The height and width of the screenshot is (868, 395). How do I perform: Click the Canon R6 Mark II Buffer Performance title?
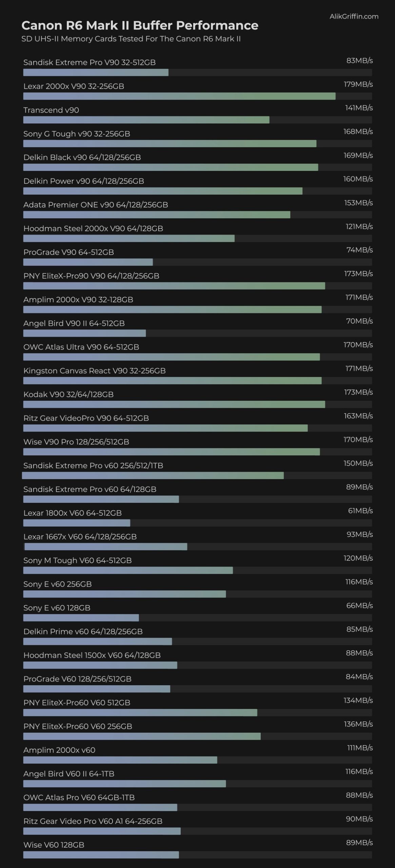pos(140,25)
